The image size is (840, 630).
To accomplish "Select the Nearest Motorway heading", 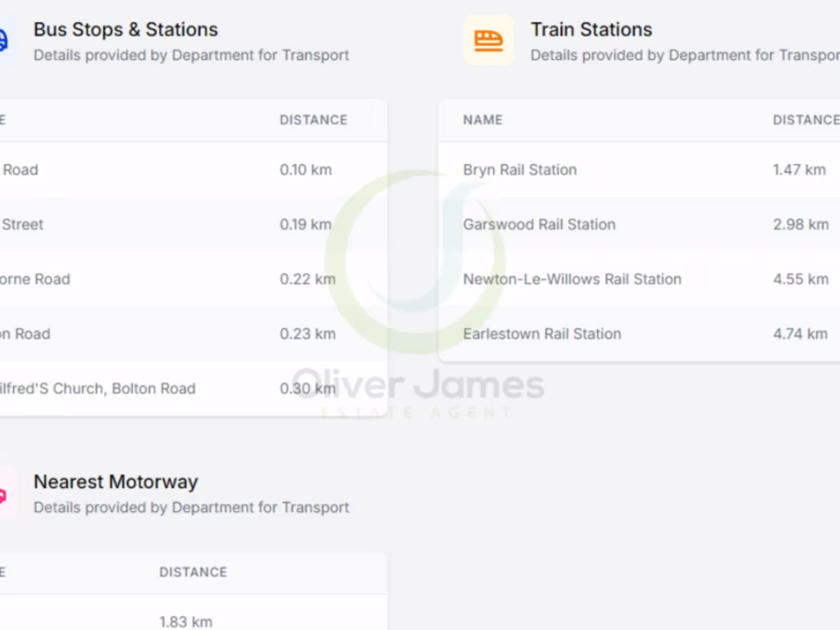I will pos(116,482).
